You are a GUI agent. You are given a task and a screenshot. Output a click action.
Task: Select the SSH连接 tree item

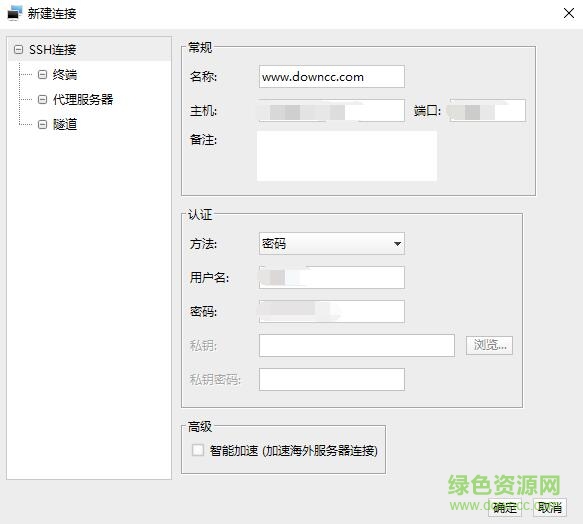pos(52,49)
